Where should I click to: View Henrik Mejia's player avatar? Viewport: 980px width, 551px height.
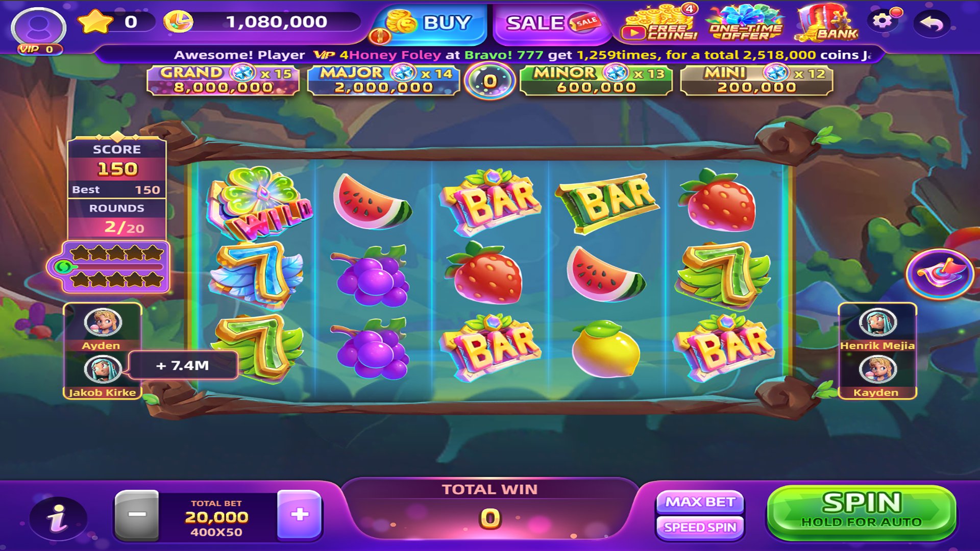pyautogui.click(x=877, y=322)
